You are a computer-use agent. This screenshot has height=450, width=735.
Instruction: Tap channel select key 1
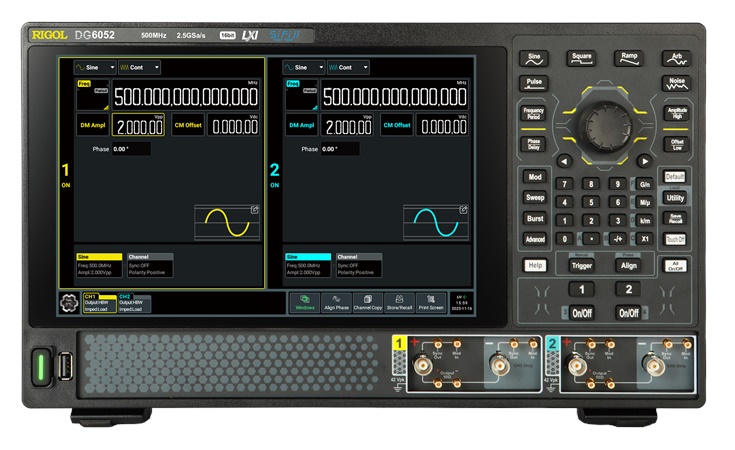582,289
